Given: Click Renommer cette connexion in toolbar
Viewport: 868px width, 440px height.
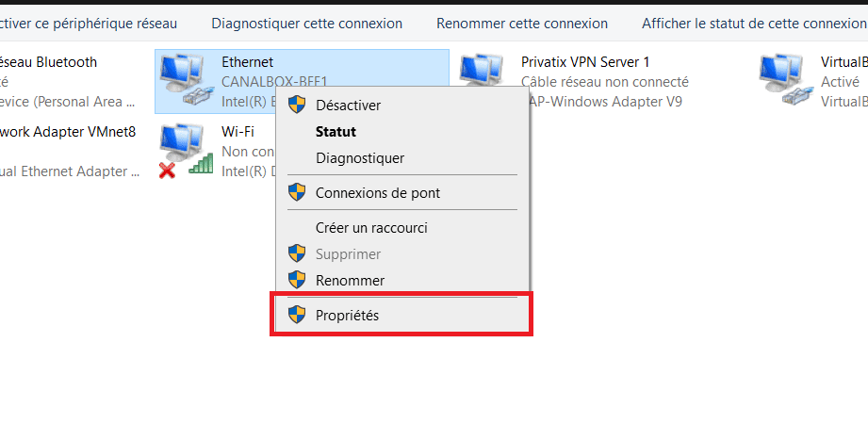Looking at the screenshot, I should point(522,24).
